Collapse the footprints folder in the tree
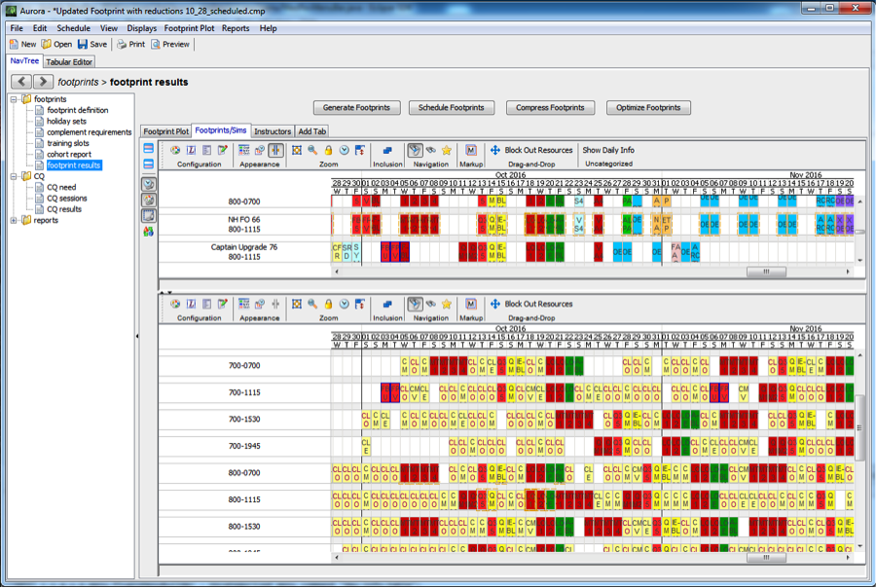 point(14,99)
